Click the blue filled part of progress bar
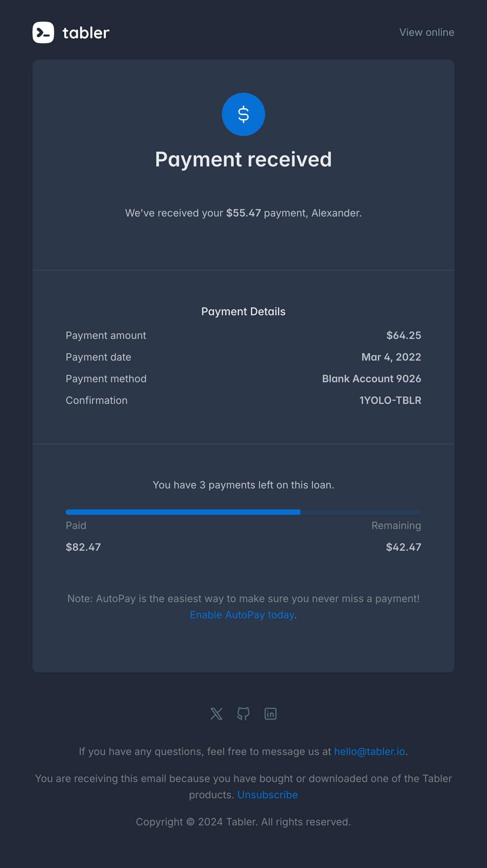This screenshot has height=868, width=487. (x=183, y=512)
